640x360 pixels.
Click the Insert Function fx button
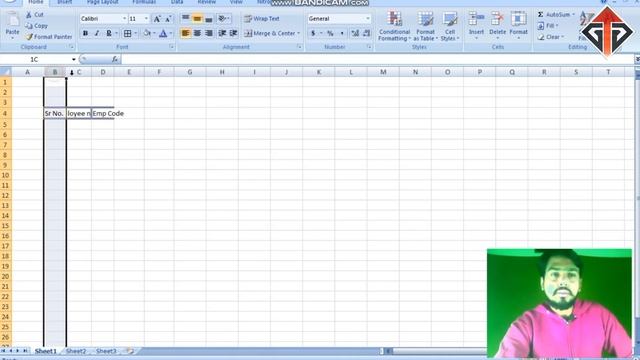click(x=115, y=60)
